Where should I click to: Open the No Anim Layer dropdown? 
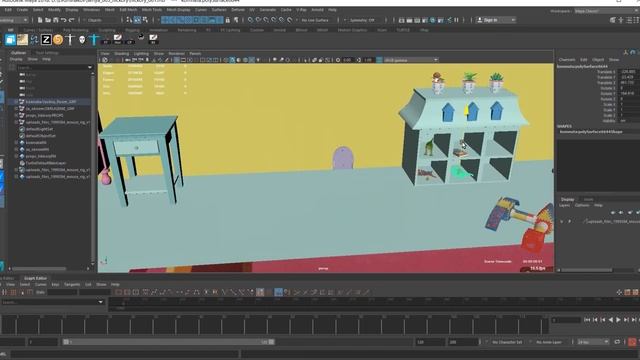point(549,342)
